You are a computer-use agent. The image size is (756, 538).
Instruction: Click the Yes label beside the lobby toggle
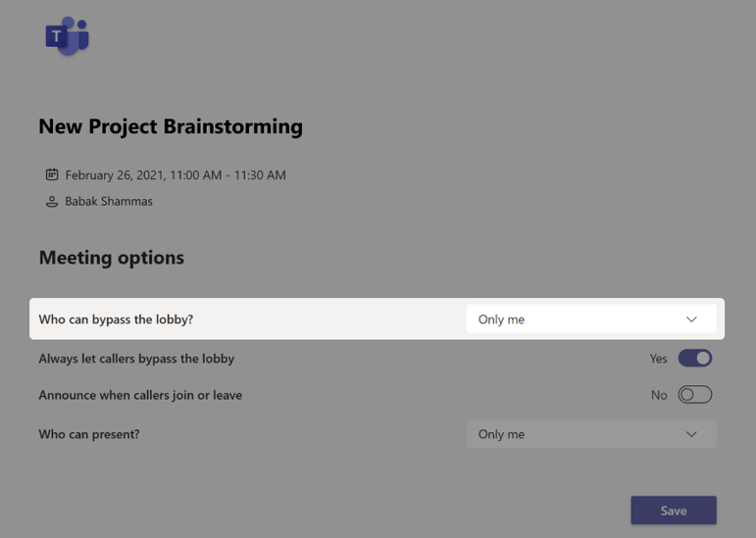658,359
